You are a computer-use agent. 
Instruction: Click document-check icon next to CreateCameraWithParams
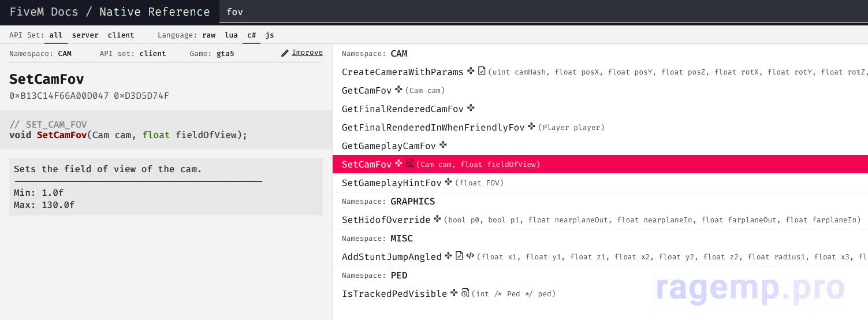point(482,71)
